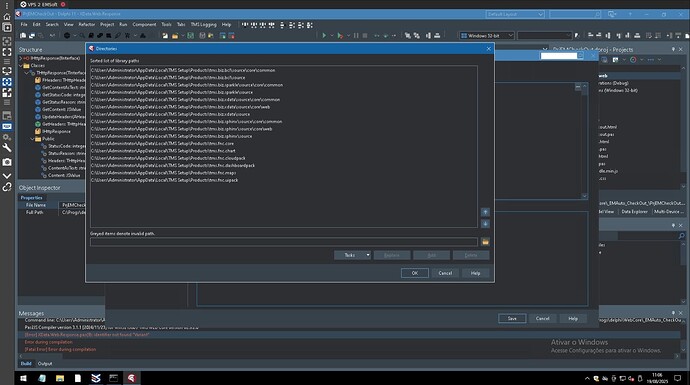This screenshot has height=385, width=690.
Task: Click the camera screenshot icon in sidebar
Action: click(7, 162)
